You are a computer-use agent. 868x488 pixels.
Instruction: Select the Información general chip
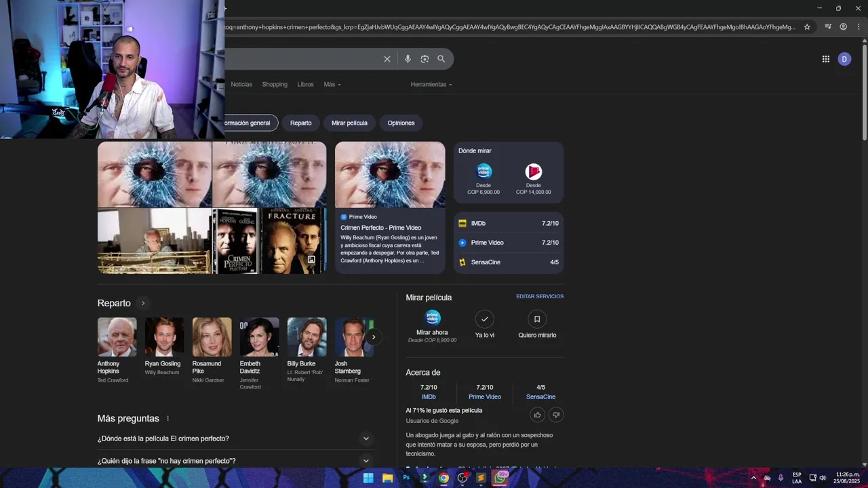click(251, 123)
